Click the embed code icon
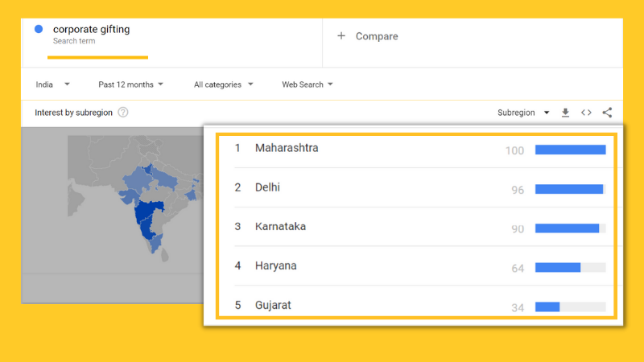The height and width of the screenshot is (362, 644). point(586,113)
